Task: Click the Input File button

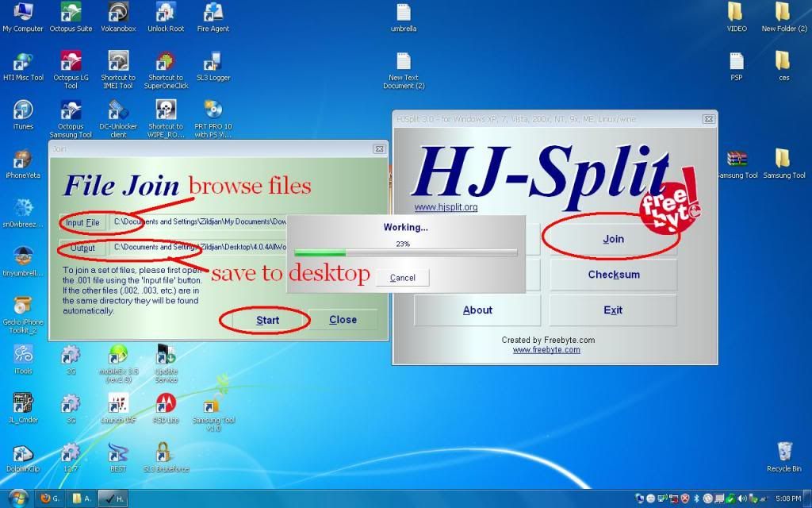Action: 82,223
